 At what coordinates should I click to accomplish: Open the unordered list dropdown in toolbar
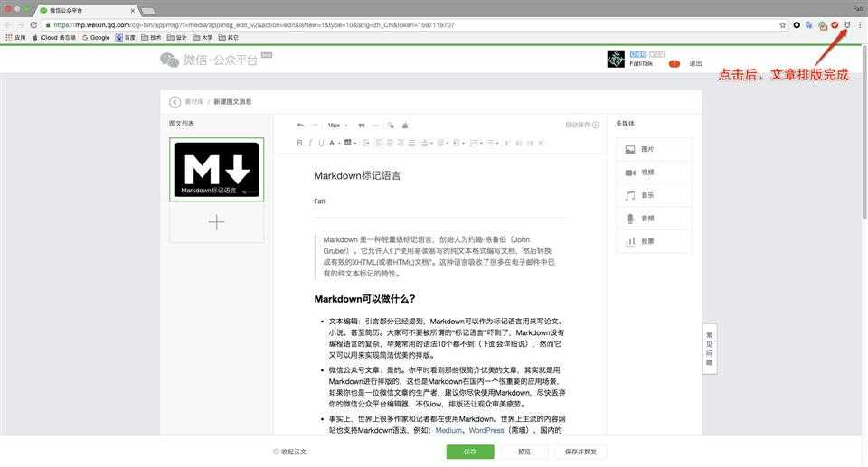491,143
